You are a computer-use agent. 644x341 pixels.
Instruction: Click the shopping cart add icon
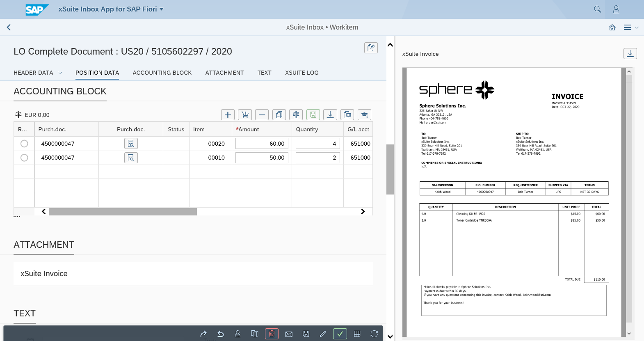(x=245, y=115)
